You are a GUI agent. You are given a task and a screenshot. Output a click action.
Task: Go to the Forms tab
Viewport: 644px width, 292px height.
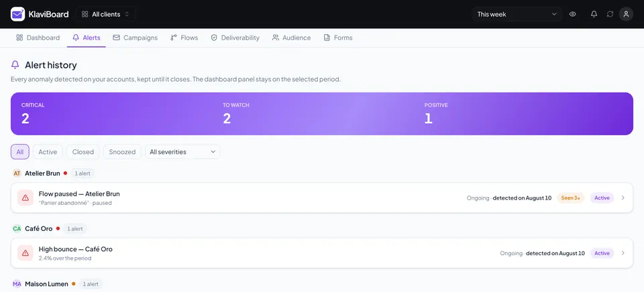point(338,38)
